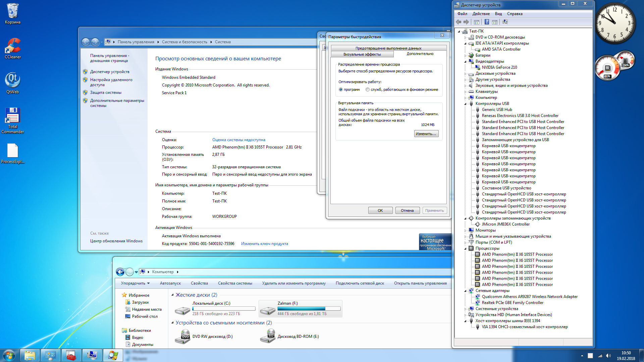Switch to Визуальные эффекты tab
Viewport: 644px width, 362px height.
tap(362, 54)
